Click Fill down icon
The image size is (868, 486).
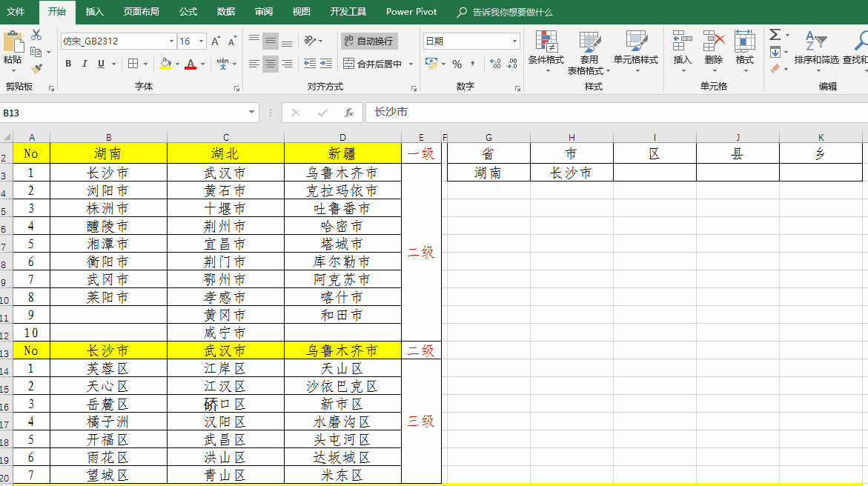(775, 53)
